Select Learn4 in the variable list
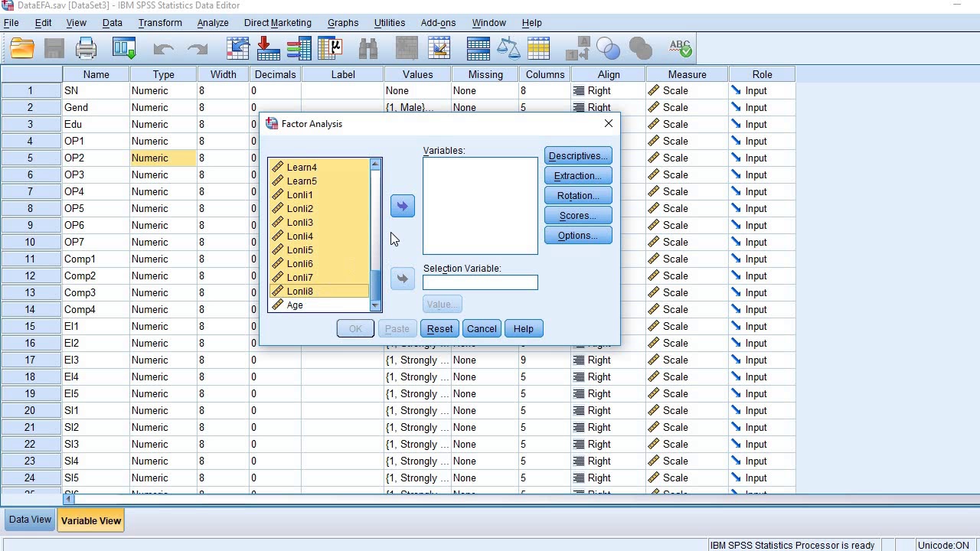The height and width of the screenshot is (551, 980). point(318,167)
